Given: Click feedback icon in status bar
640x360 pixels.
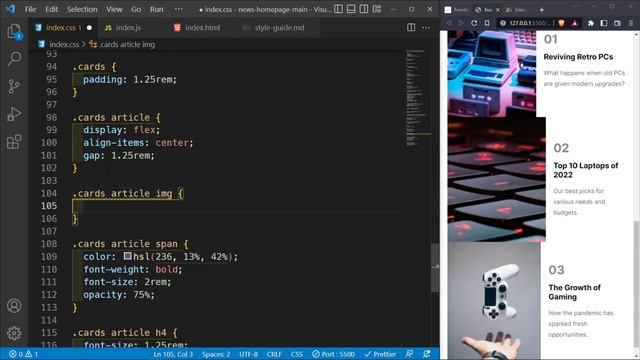Looking at the screenshot, I should (409, 354).
